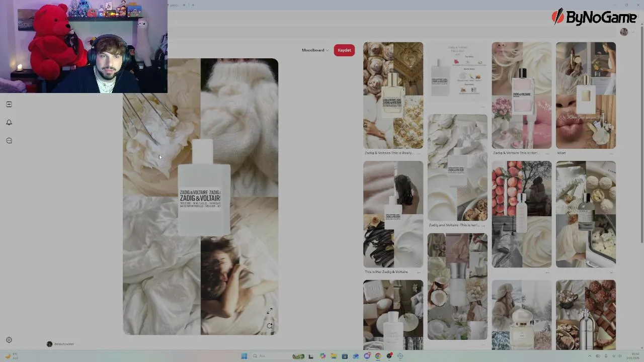
Task: Open the profile avatar below the ByNoGame logo
Action: pyautogui.click(x=624, y=32)
